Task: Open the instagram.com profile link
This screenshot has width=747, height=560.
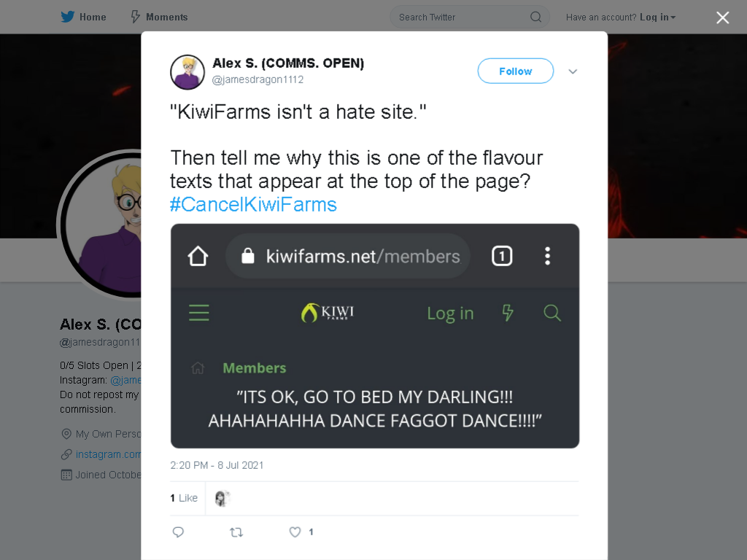Action: (x=108, y=454)
